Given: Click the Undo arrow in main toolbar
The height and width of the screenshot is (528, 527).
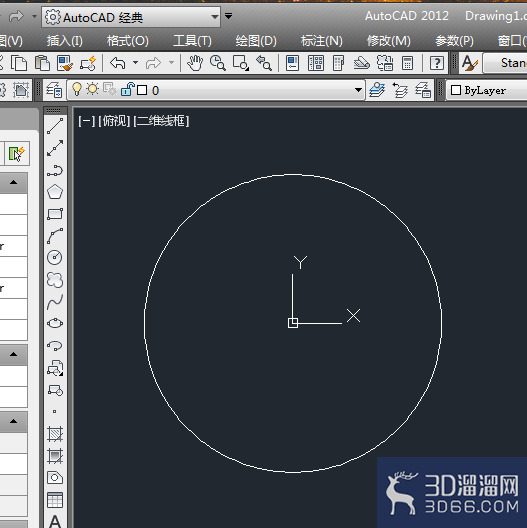Looking at the screenshot, I should coord(118,63).
